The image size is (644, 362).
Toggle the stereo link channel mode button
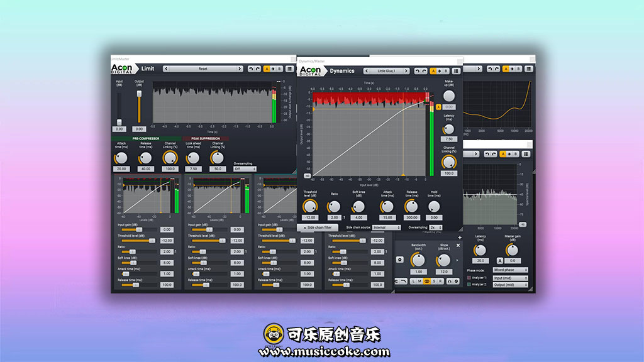click(x=427, y=282)
